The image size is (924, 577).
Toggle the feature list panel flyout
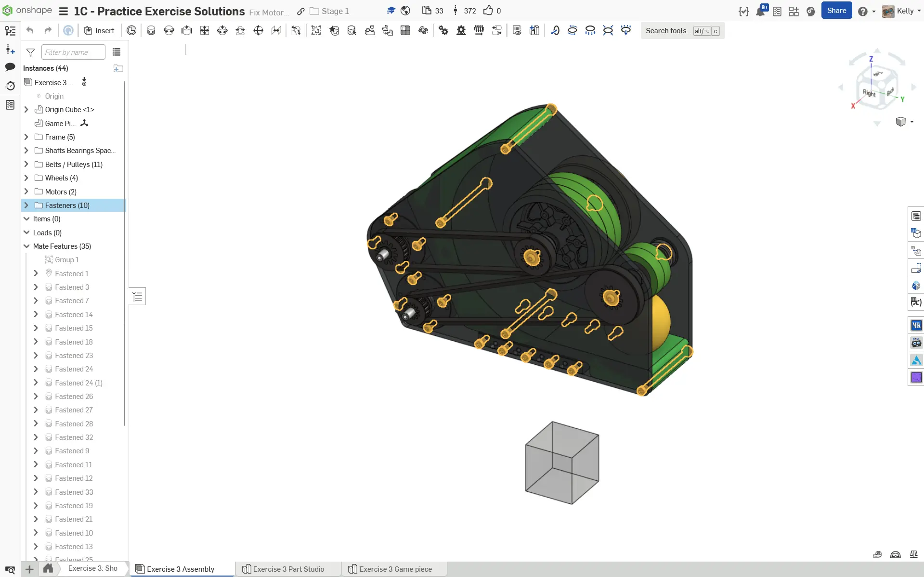137,296
